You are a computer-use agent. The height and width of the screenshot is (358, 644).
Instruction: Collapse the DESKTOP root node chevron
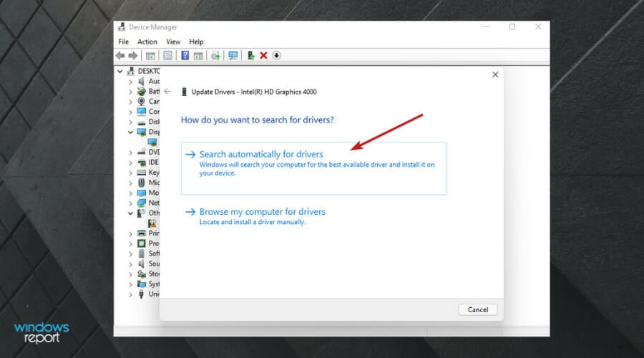coord(120,71)
